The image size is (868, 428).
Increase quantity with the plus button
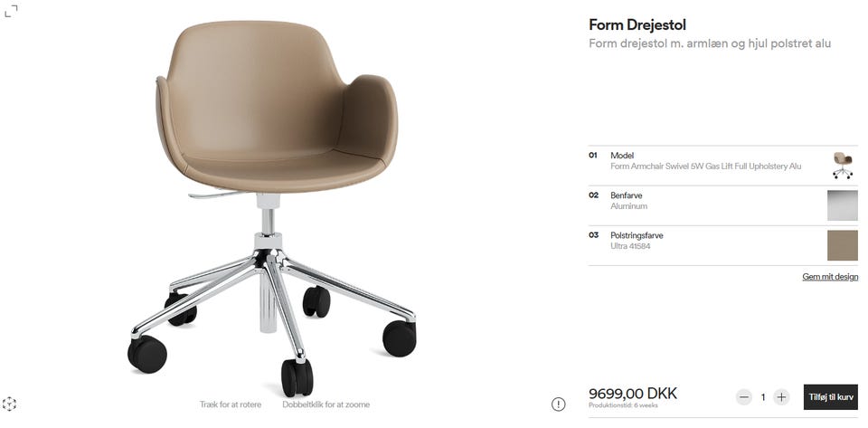(781, 397)
